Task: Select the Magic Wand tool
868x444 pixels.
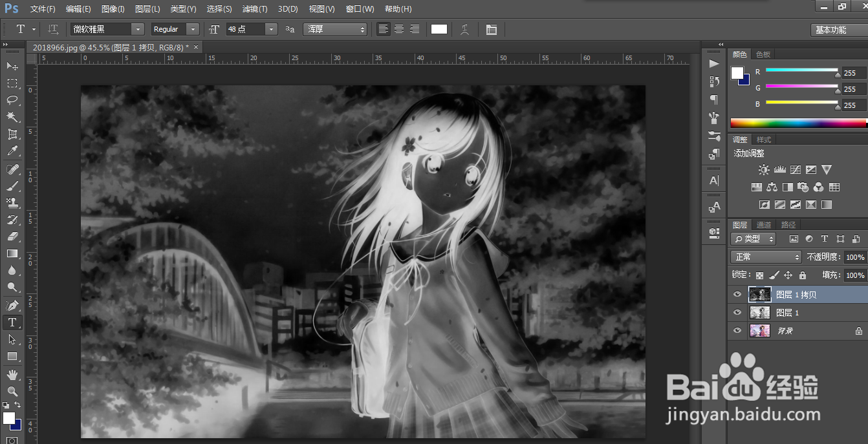Action: pyautogui.click(x=12, y=117)
